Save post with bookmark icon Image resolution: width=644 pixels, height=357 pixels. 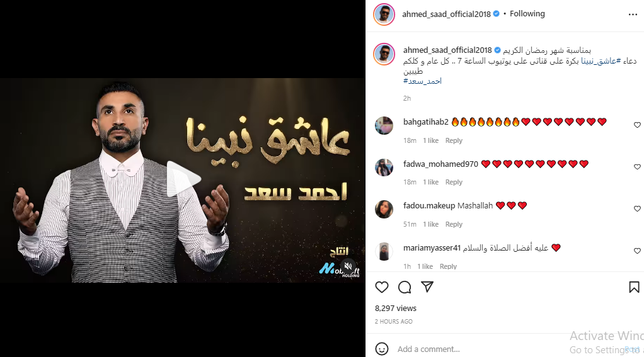tap(634, 287)
